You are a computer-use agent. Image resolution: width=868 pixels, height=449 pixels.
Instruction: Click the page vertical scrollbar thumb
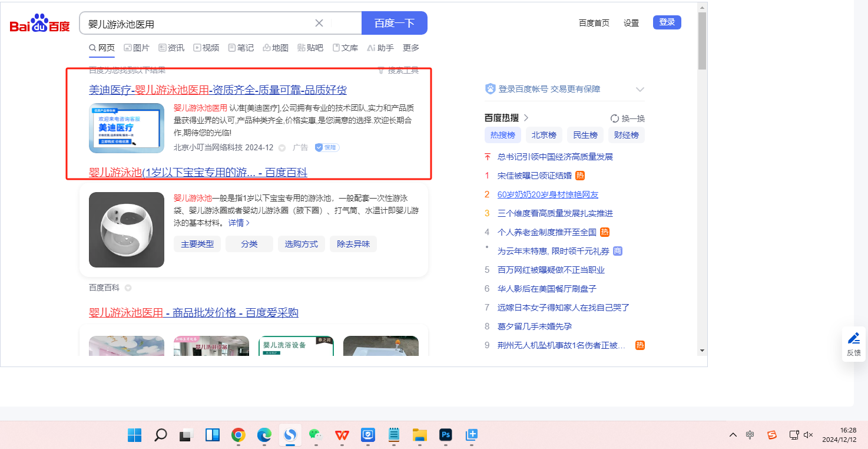(701, 41)
